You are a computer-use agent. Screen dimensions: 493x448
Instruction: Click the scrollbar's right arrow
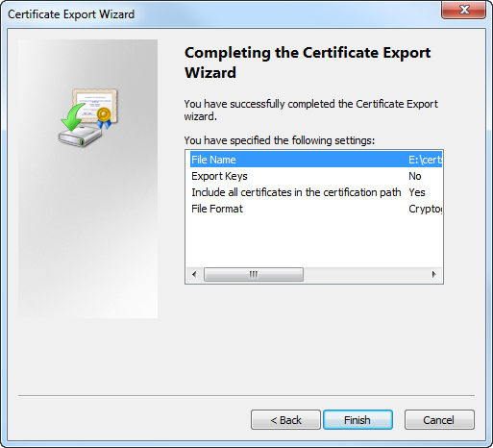pos(434,274)
